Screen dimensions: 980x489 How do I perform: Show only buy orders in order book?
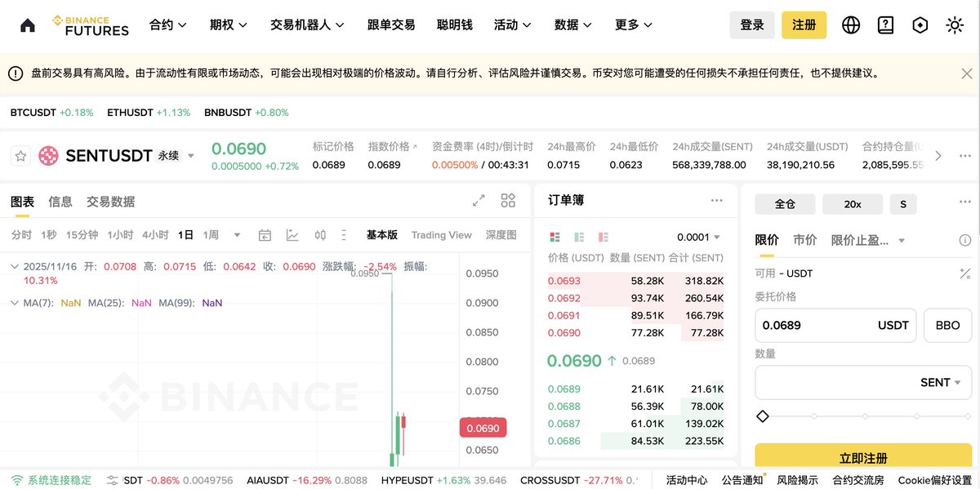coord(579,238)
